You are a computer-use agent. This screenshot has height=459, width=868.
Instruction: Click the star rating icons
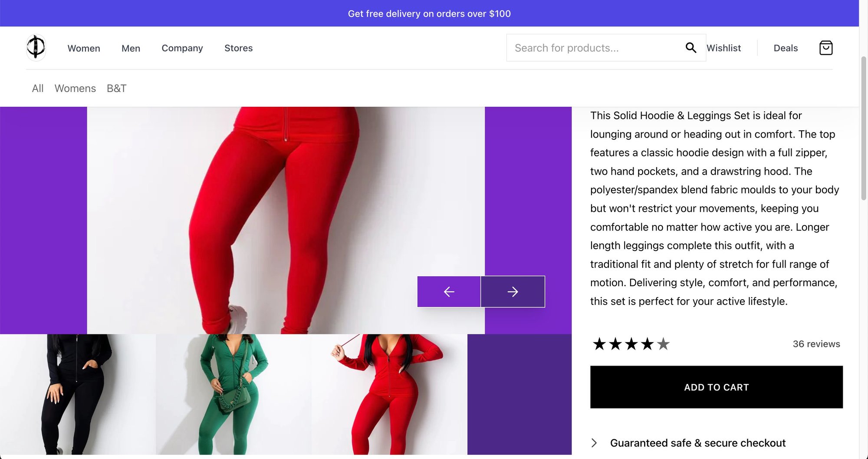click(631, 344)
